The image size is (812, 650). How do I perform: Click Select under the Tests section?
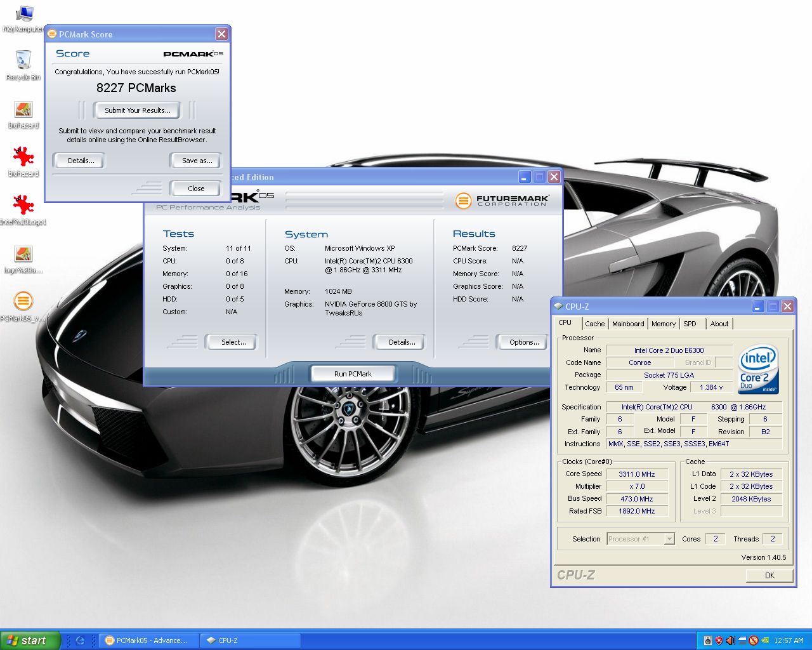(x=233, y=342)
